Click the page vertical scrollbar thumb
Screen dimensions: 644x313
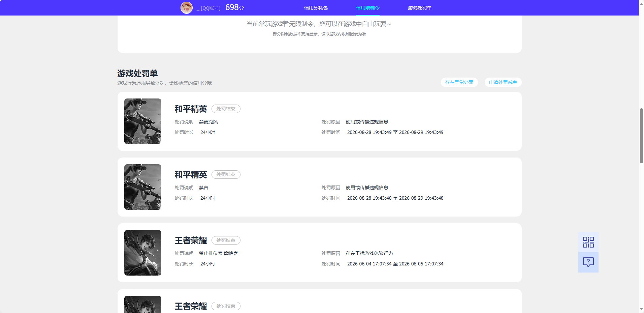(641, 136)
